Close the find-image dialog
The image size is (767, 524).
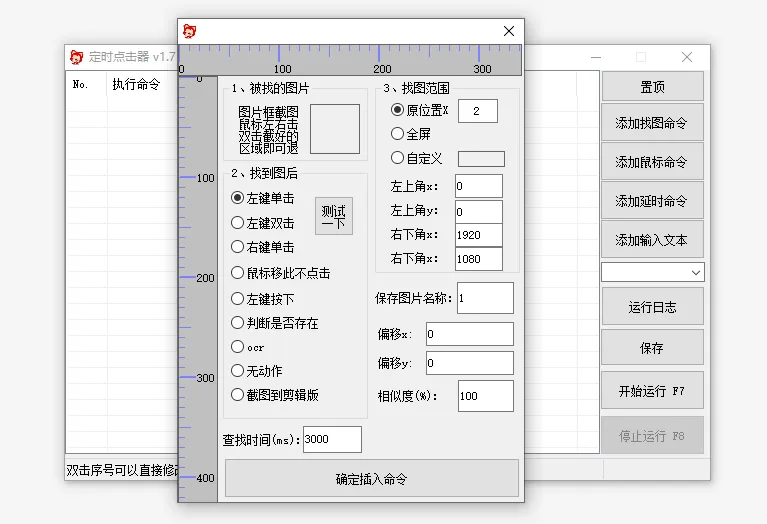point(509,31)
